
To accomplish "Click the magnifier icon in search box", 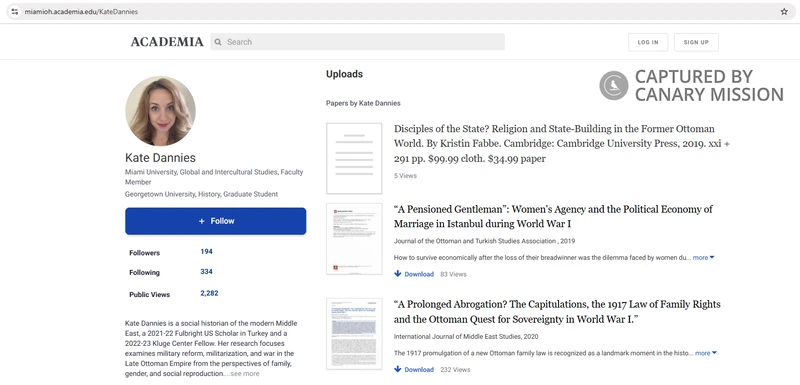I will [x=218, y=42].
